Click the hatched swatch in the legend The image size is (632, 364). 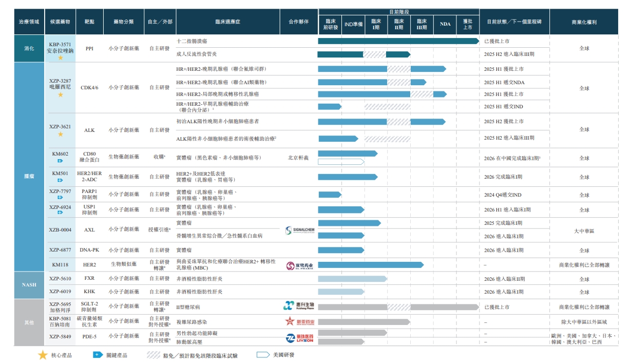154,355
